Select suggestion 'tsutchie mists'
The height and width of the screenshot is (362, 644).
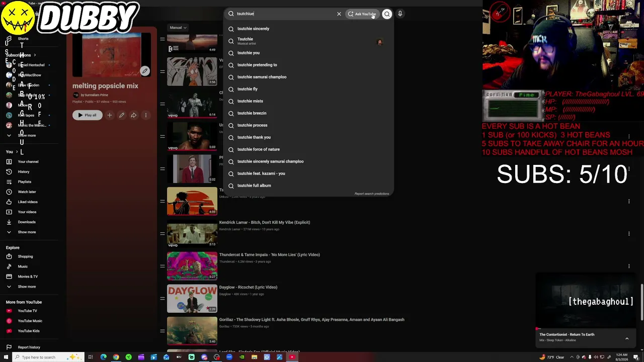point(308,101)
